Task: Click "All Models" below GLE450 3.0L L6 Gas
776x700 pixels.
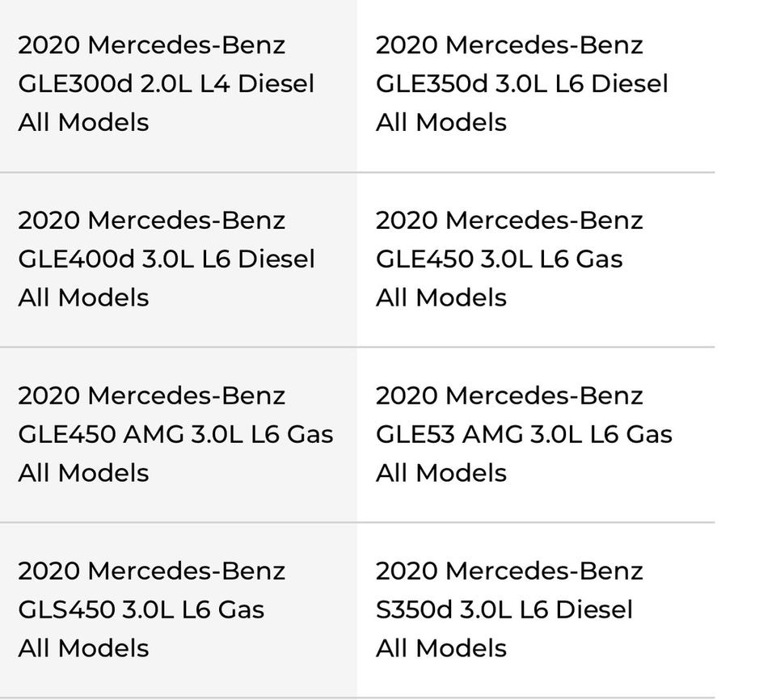Action: click(x=441, y=297)
